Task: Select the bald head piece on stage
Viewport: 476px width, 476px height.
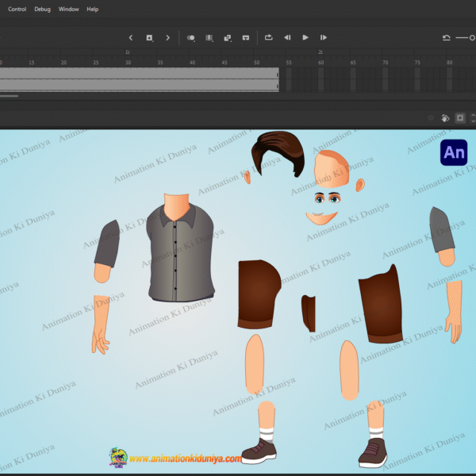Action: click(332, 169)
